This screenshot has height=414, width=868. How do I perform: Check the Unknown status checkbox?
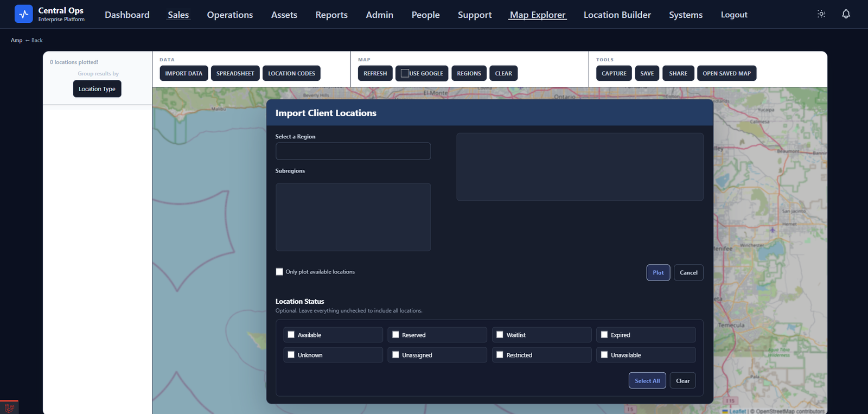point(291,355)
